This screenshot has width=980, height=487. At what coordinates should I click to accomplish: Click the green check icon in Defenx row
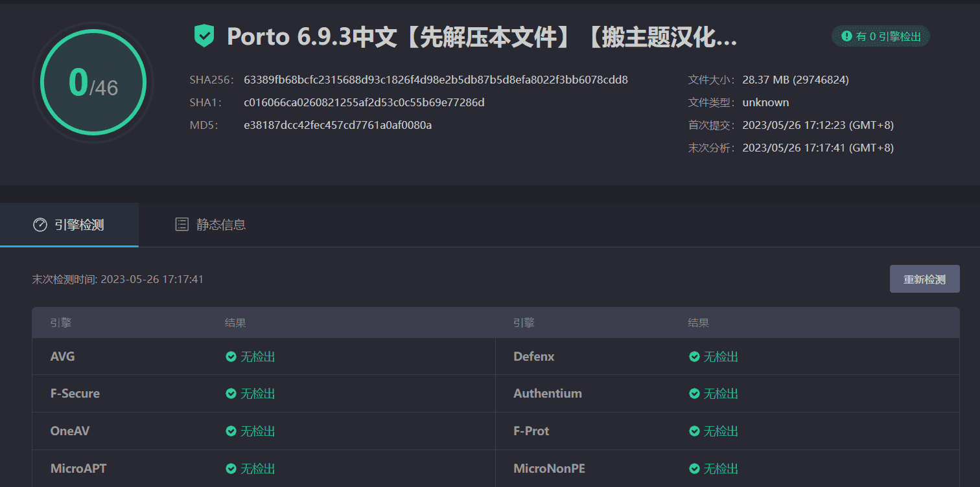coord(694,357)
